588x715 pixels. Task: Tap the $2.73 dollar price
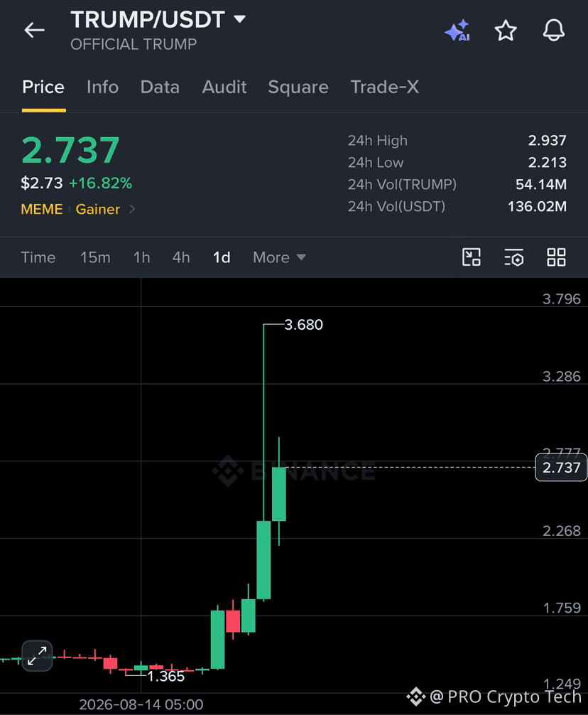point(41,183)
